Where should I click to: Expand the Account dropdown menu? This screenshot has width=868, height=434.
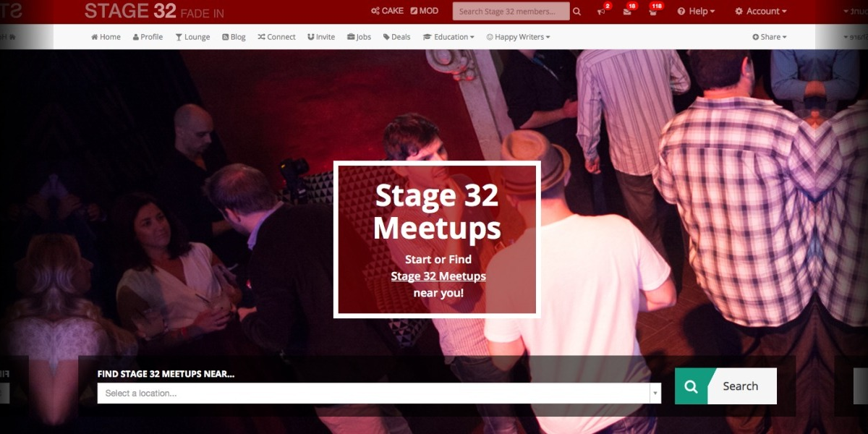coord(760,11)
